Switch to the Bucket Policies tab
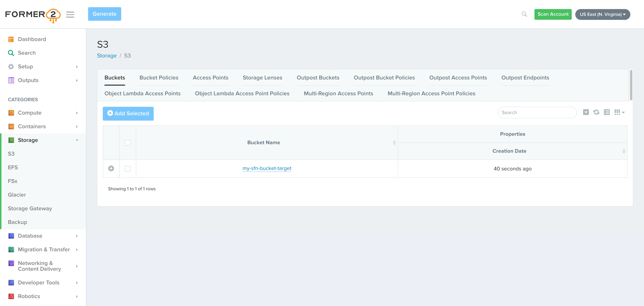 (x=159, y=78)
